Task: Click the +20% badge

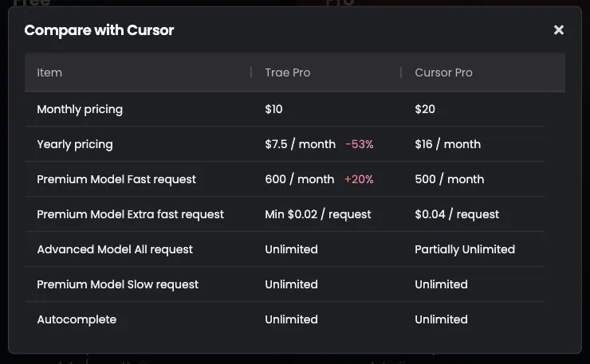Action: (359, 179)
